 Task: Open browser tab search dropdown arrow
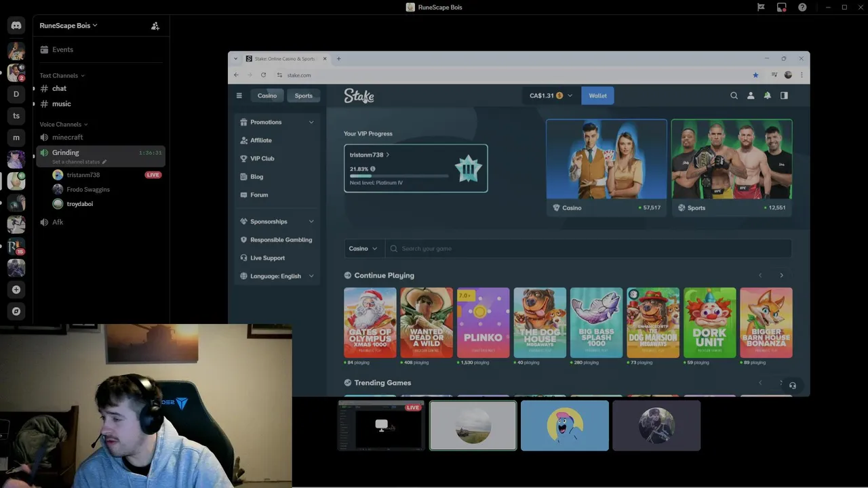click(x=235, y=59)
